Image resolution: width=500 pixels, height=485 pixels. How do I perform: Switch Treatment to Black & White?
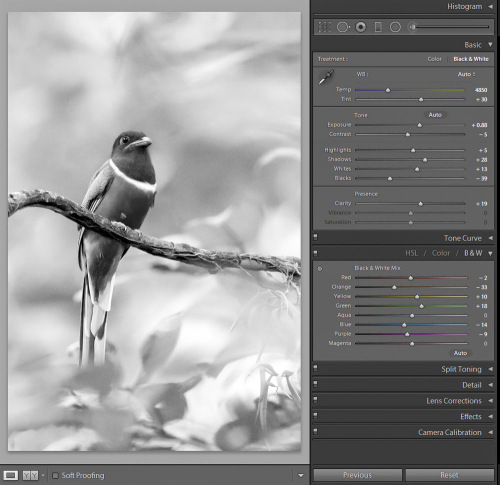[x=471, y=59]
